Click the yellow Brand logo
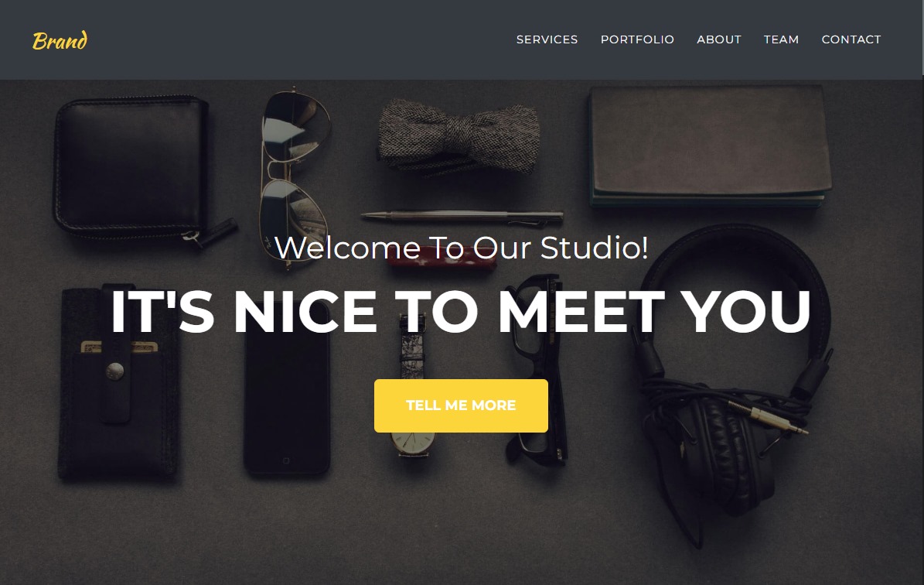The width and height of the screenshot is (924, 585). 60,40
